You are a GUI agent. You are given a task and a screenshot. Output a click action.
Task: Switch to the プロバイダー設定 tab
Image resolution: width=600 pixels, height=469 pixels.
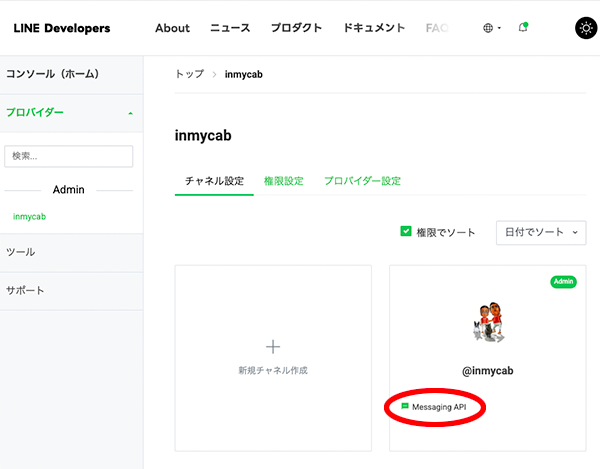coord(362,181)
